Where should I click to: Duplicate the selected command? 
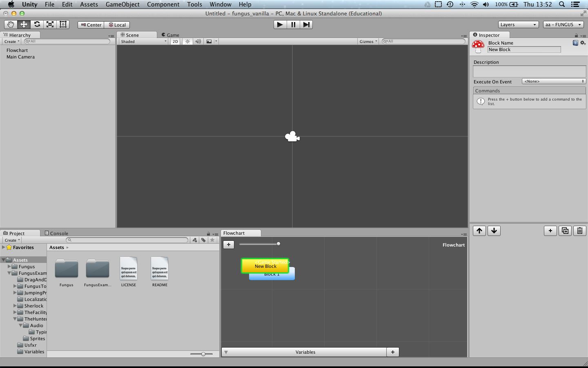point(565,231)
